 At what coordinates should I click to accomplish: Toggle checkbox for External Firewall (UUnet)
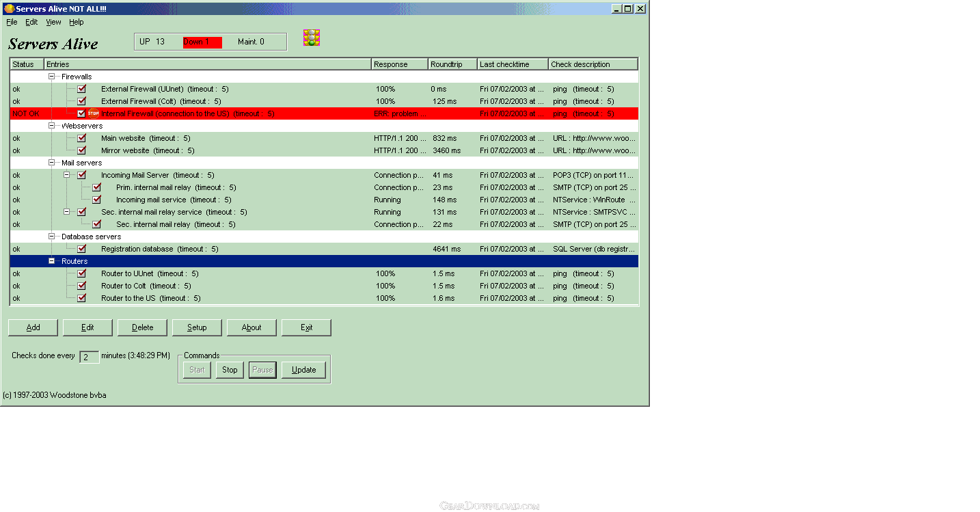(81, 89)
